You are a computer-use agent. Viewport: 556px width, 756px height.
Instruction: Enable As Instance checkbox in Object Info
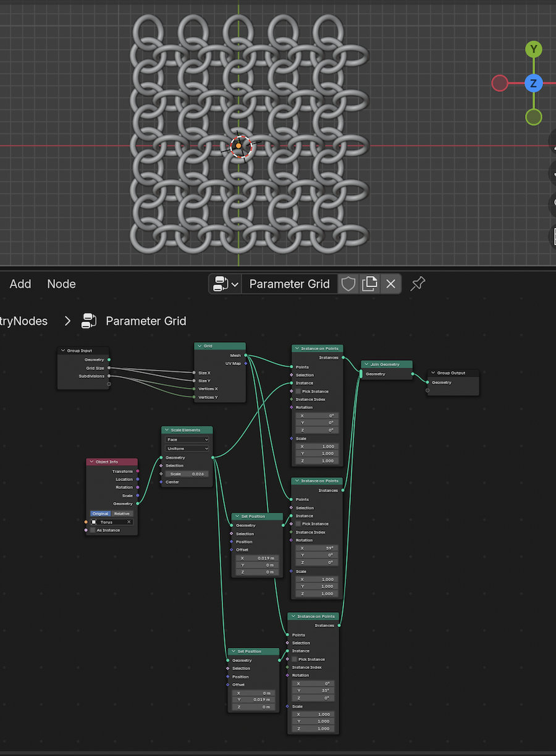93,530
